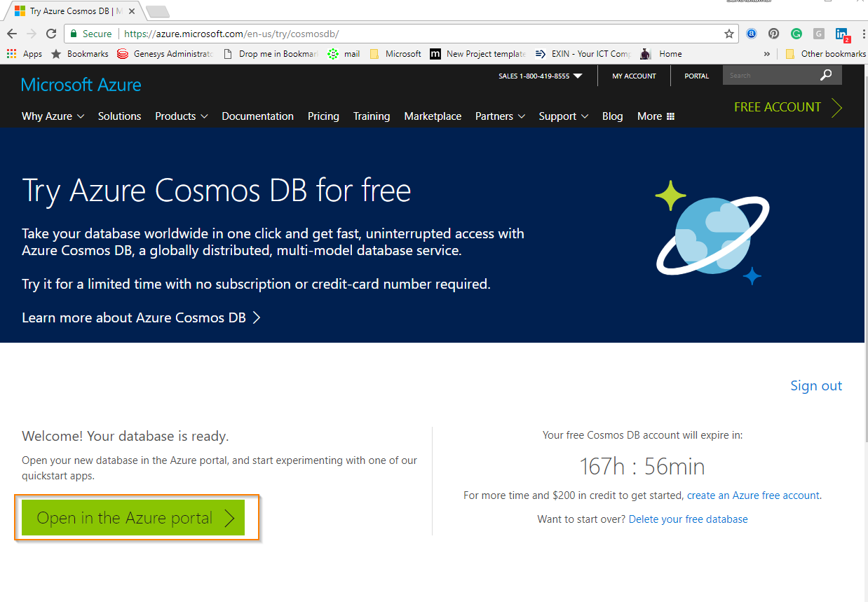Expand the Products dropdown menu
Viewport: 868px width, 602px height.
pyautogui.click(x=182, y=116)
